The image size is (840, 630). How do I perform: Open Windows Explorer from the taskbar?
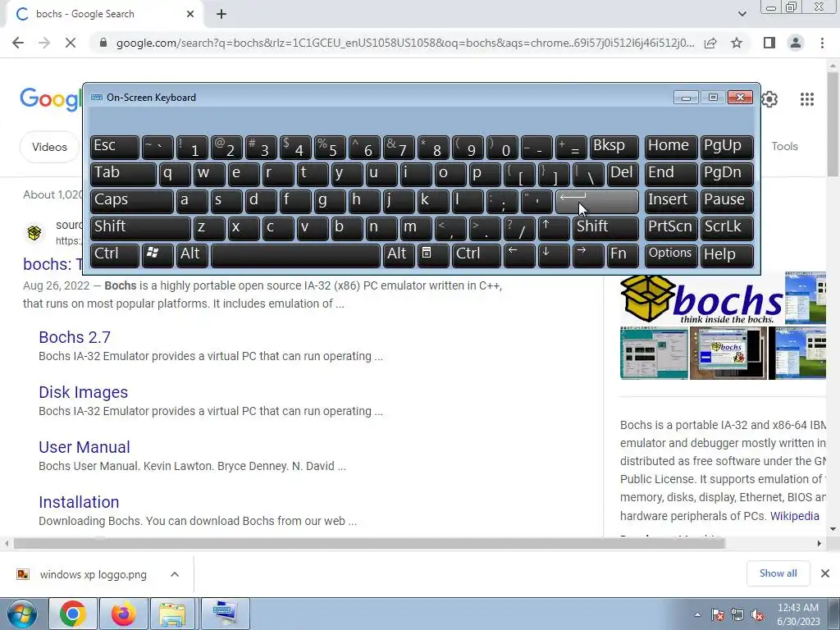(172, 614)
